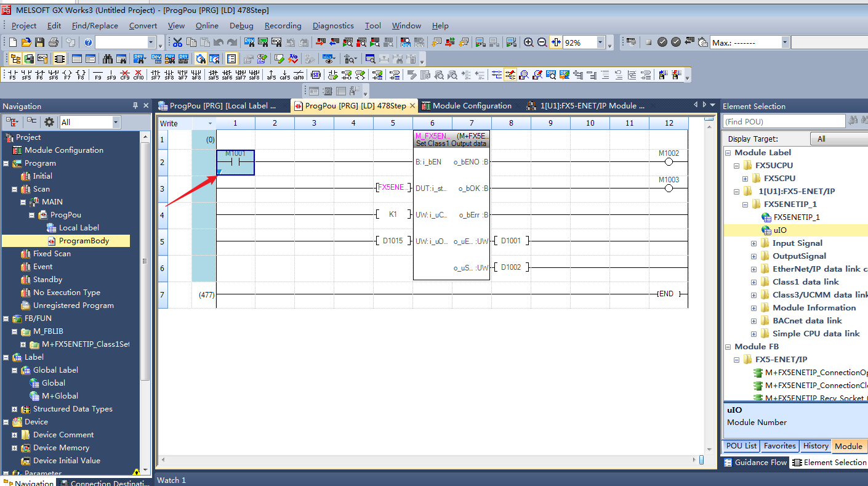
Task: Click the Open project folder icon
Action: 26,43
